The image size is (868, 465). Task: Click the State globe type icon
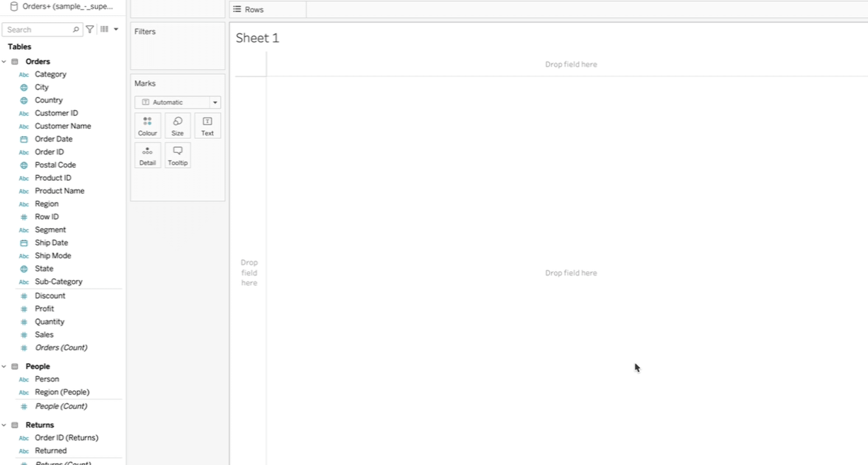click(x=24, y=269)
